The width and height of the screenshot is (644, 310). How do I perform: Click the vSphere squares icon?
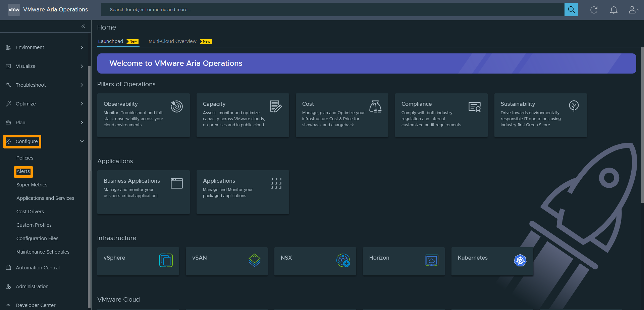click(166, 260)
